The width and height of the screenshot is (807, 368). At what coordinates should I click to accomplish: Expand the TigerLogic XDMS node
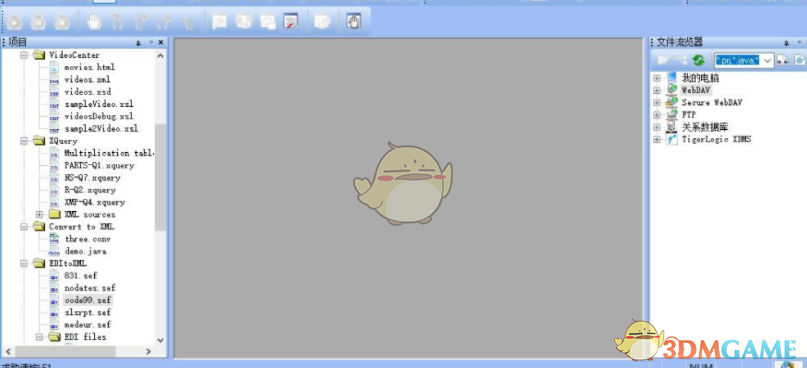(x=657, y=139)
